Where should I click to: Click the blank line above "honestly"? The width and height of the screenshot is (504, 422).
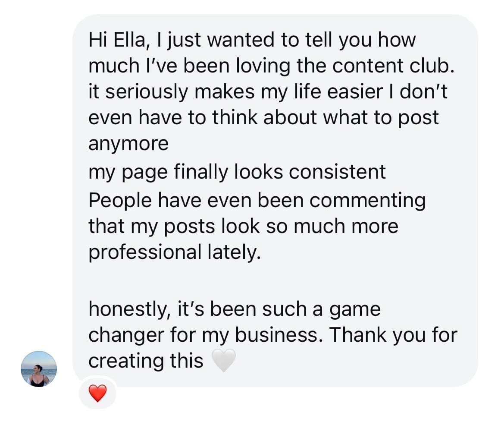tap(259, 280)
